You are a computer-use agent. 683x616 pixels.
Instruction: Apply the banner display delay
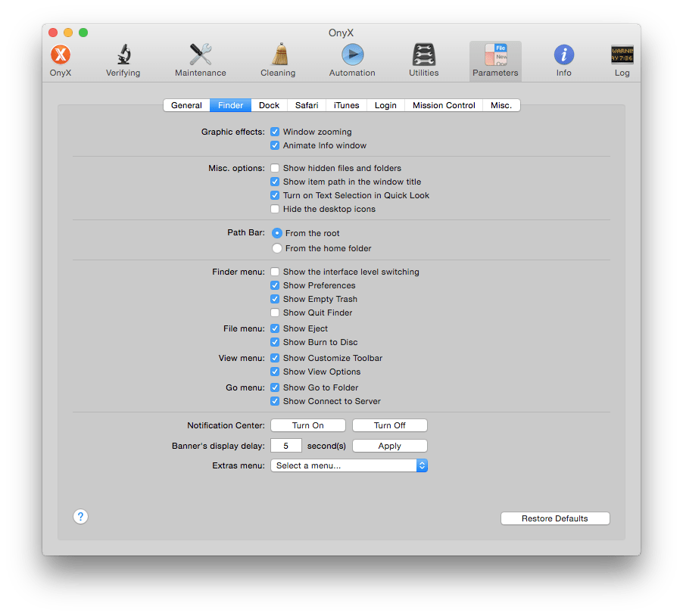coord(389,445)
